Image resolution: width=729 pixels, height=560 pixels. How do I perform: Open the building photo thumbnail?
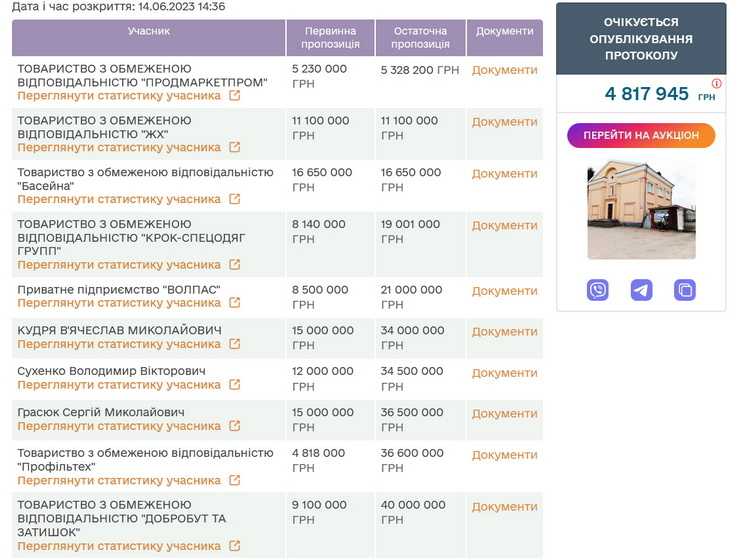[x=641, y=209]
